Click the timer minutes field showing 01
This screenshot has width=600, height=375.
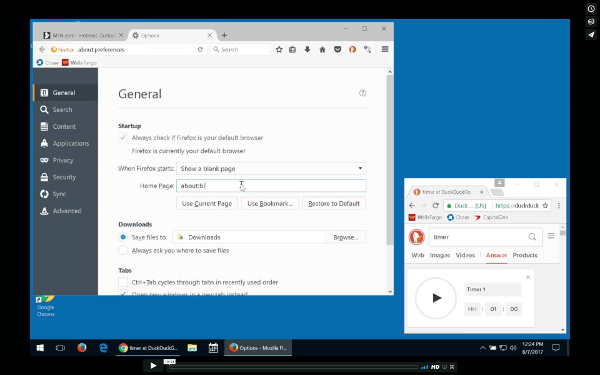[493, 309]
